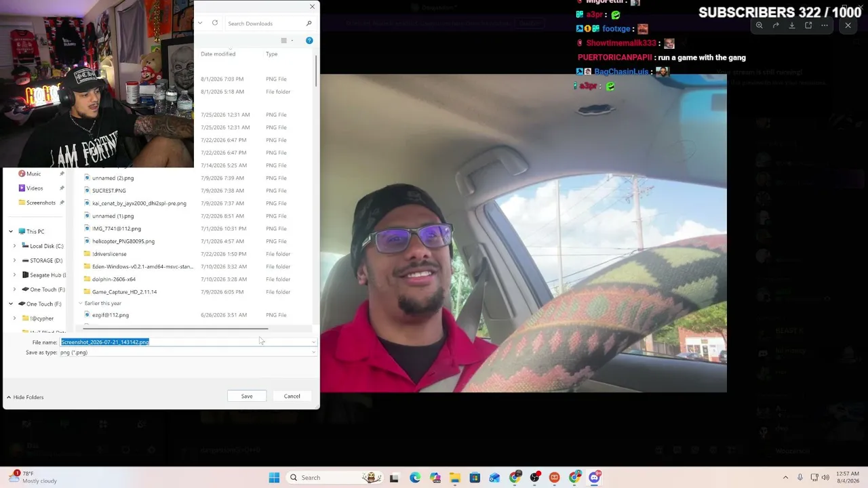
Task: Open Microsoft Store from the taskbar
Action: (475, 478)
